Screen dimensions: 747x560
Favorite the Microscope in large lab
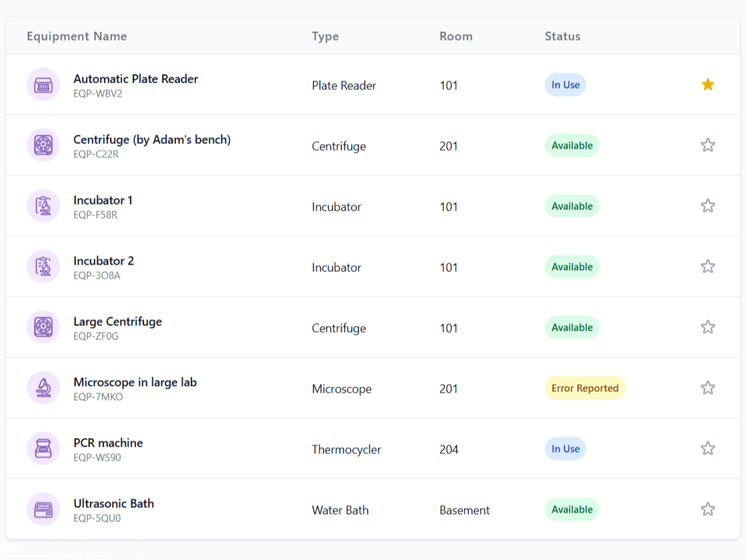click(708, 387)
